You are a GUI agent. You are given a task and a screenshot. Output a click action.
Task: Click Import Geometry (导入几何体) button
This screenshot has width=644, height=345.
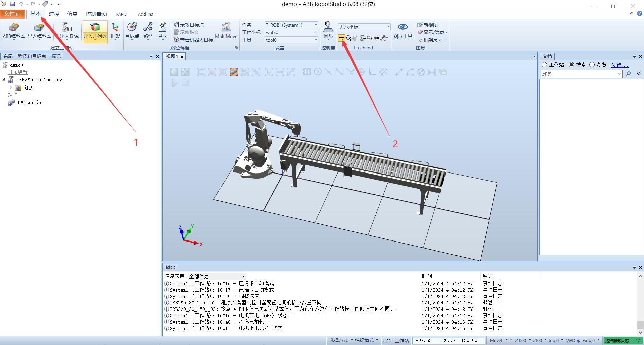click(x=95, y=31)
